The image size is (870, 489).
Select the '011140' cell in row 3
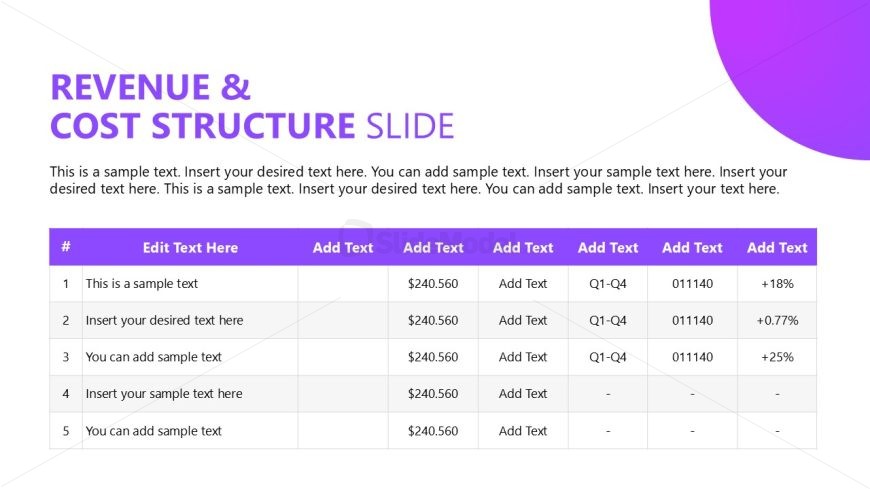click(x=692, y=357)
